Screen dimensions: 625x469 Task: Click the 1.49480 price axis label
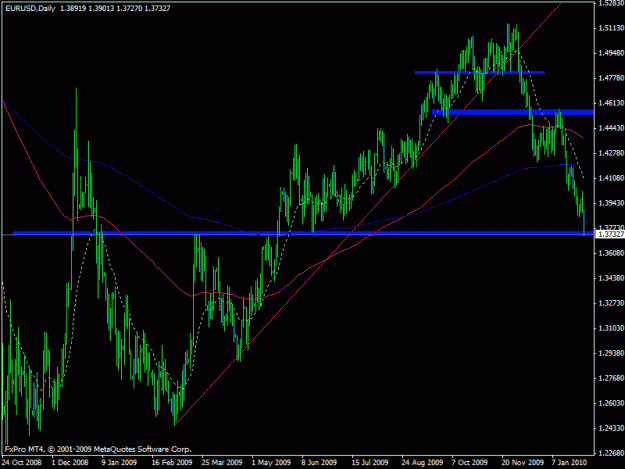coord(611,53)
